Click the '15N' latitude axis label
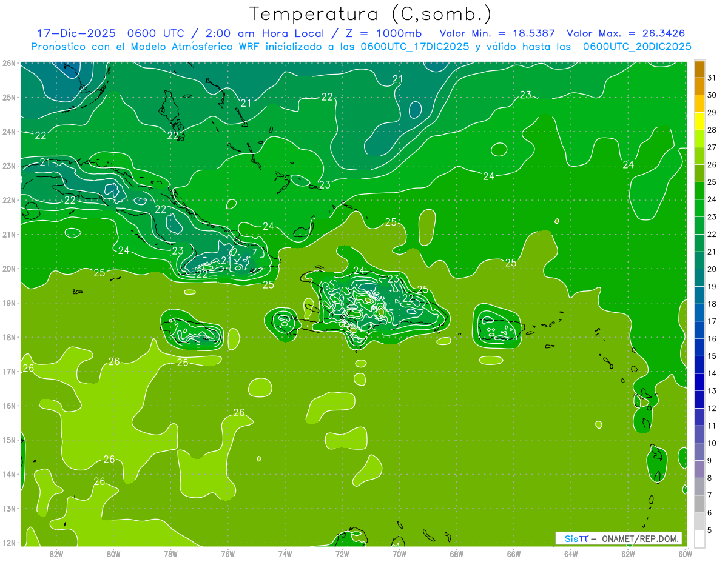Screen dimensions: 728x562 pos(9,440)
